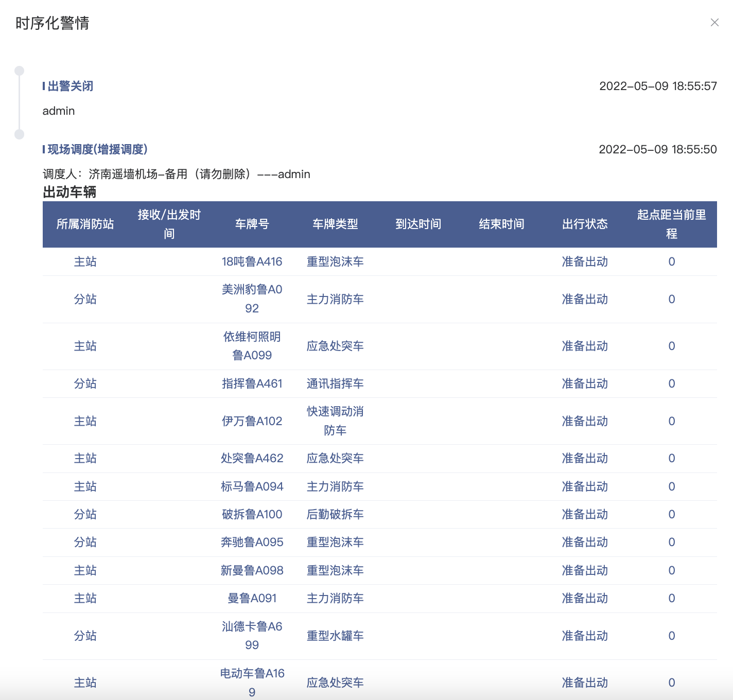Click the 调度人 dispatcher line
This screenshot has height=700, width=733.
click(177, 174)
